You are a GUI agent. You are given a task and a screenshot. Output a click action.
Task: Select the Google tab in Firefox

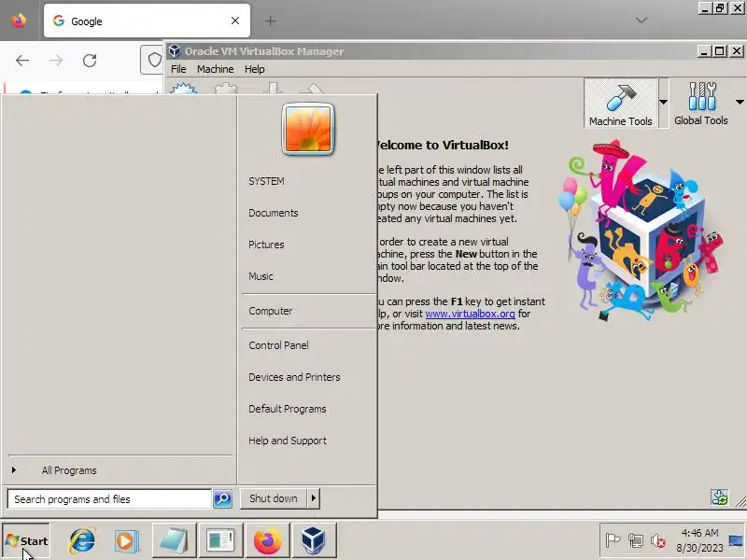(x=147, y=21)
